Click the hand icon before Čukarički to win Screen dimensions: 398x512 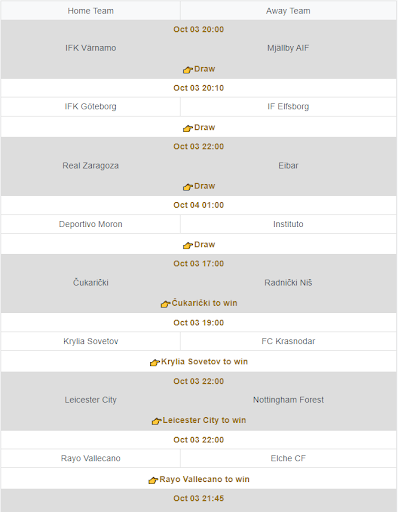click(165, 304)
